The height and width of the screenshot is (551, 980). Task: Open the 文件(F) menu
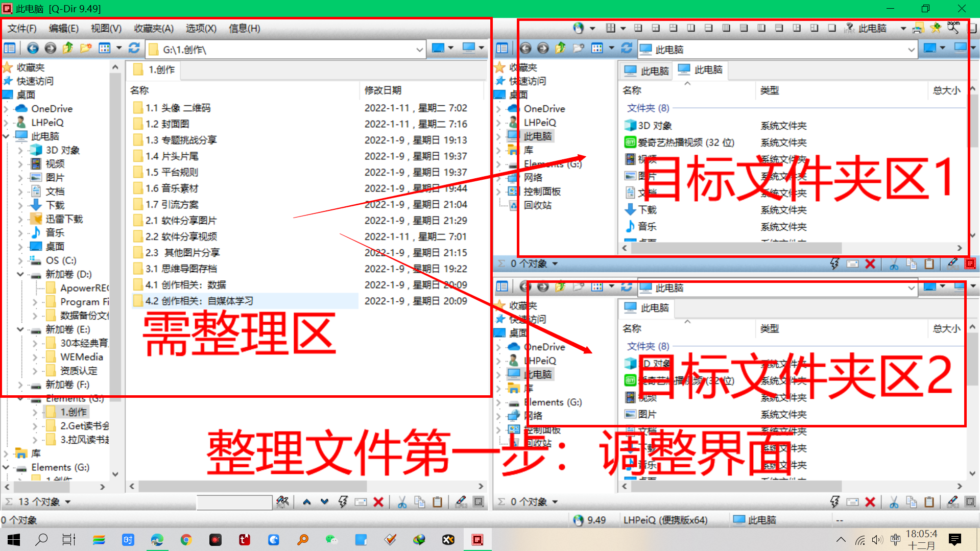[22, 29]
